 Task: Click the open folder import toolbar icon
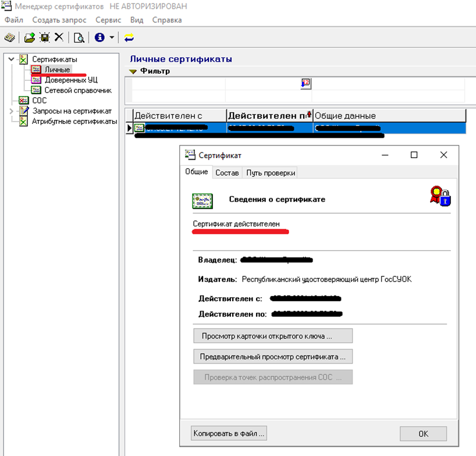29,37
